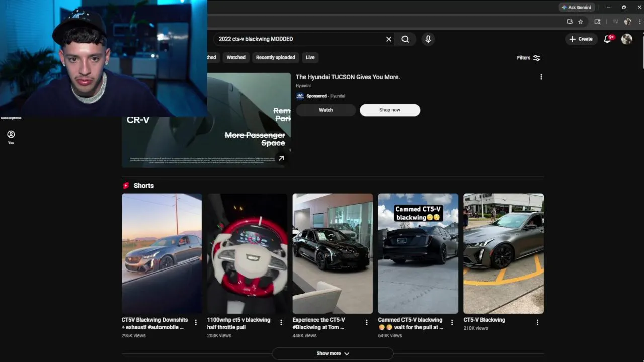Open the You section in sidebar
This screenshot has width=644, height=362.
(11, 137)
